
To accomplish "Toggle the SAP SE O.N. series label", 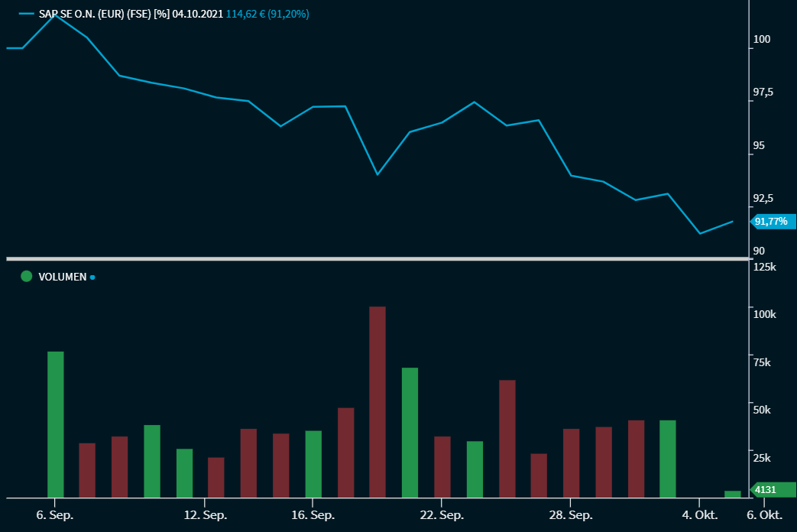I will pos(105,14).
